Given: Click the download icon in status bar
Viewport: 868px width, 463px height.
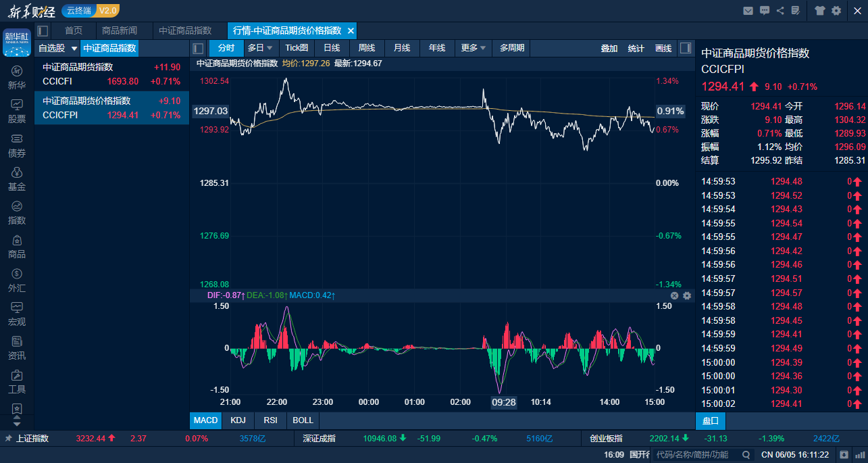Looking at the screenshot, I should coord(844,454).
